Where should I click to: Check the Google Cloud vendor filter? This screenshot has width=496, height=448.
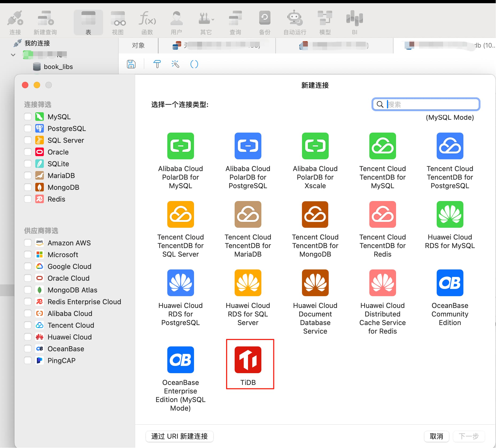pos(28,266)
